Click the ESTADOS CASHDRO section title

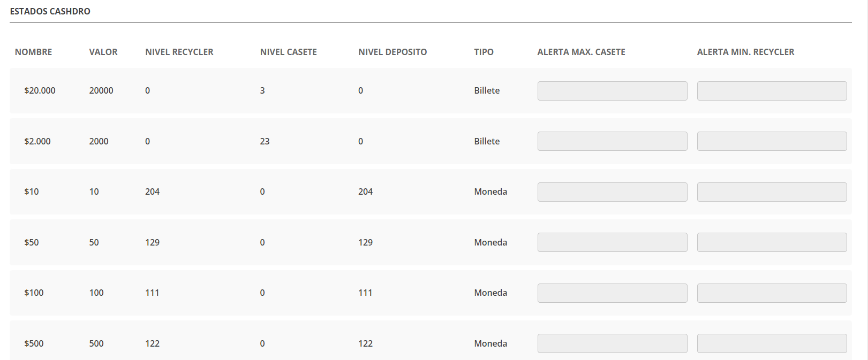(x=50, y=11)
